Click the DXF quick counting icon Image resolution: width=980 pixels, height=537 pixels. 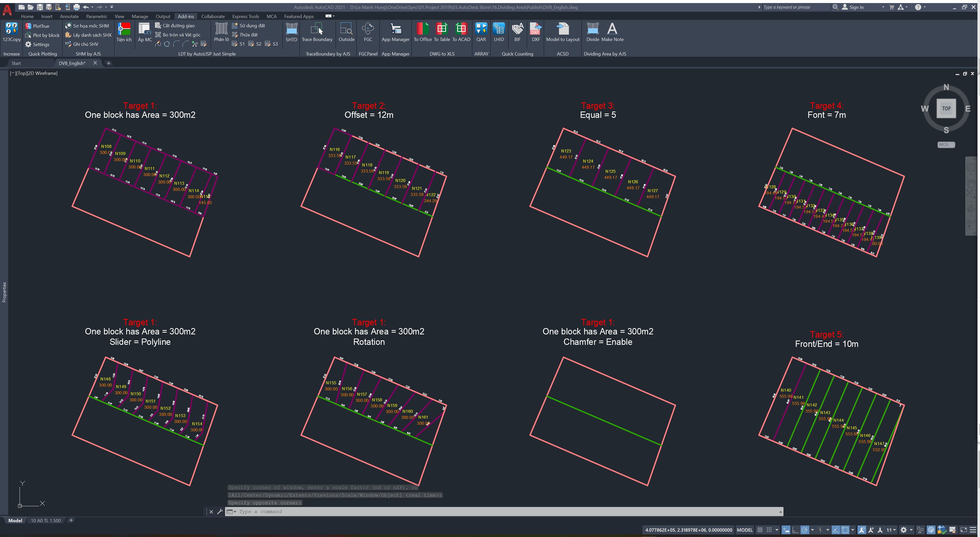coord(536,29)
